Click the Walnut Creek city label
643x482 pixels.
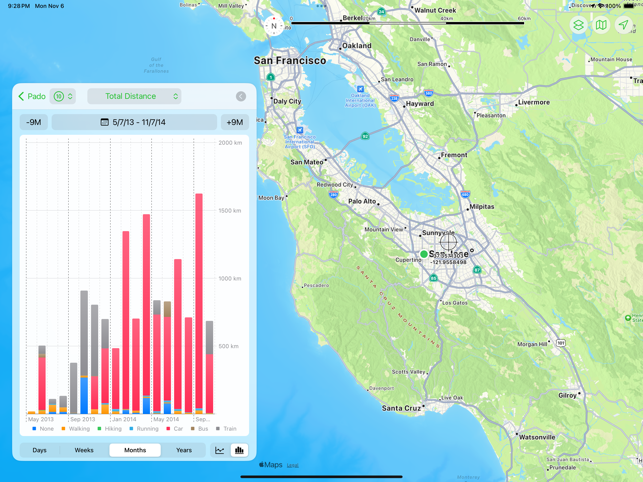coord(436,10)
